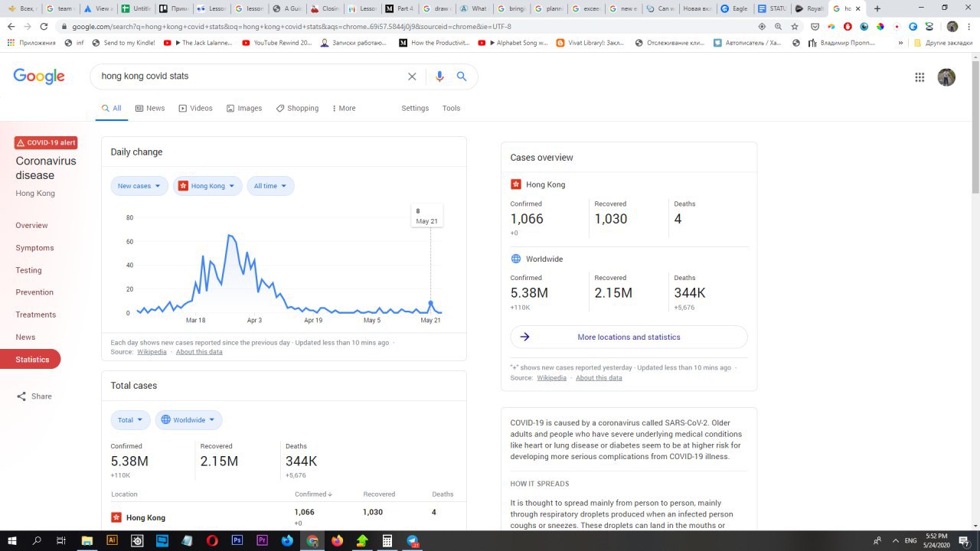Viewport: 980px width, 551px height.
Task: Click Share in the sidebar
Action: pos(34,396)
